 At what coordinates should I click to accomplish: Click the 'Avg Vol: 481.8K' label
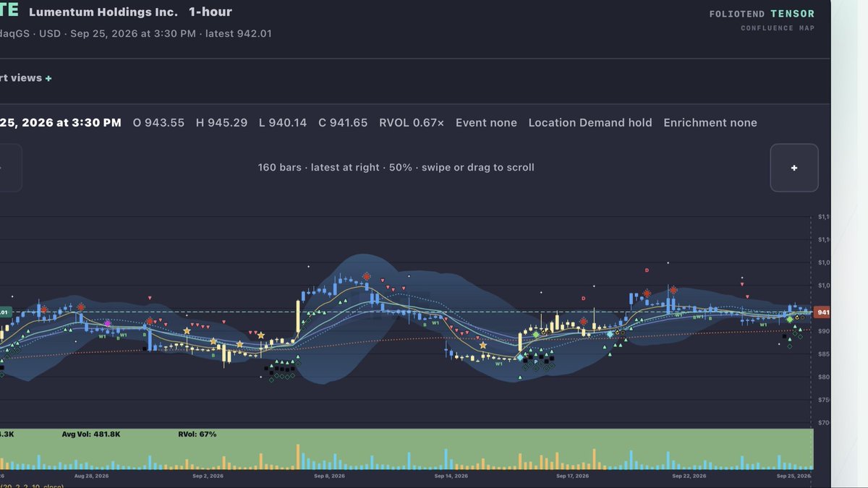click(x=91, y=435)
